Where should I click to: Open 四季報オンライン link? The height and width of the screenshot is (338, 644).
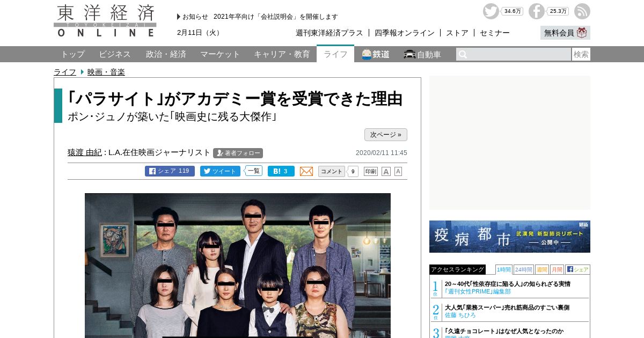pos(405,33)
